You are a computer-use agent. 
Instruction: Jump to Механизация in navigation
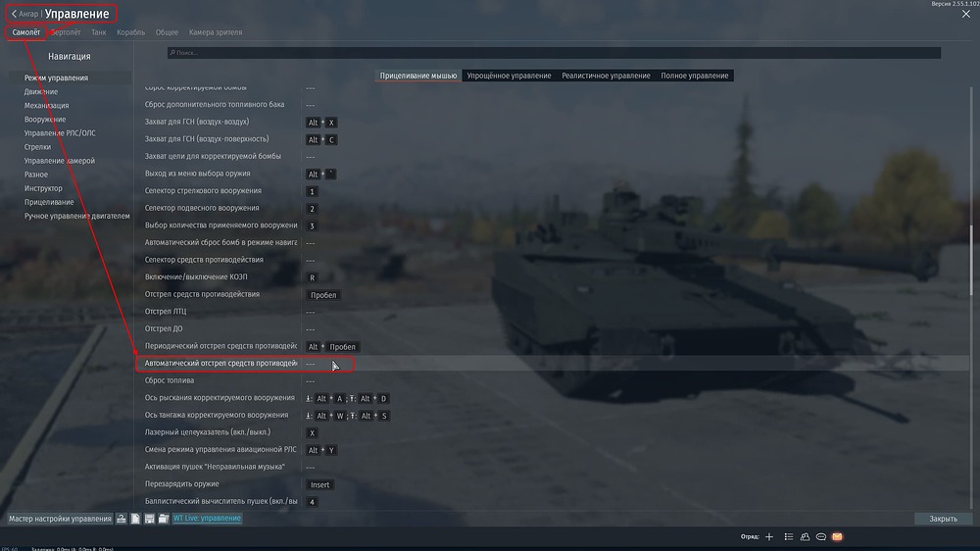coord(47,106)
